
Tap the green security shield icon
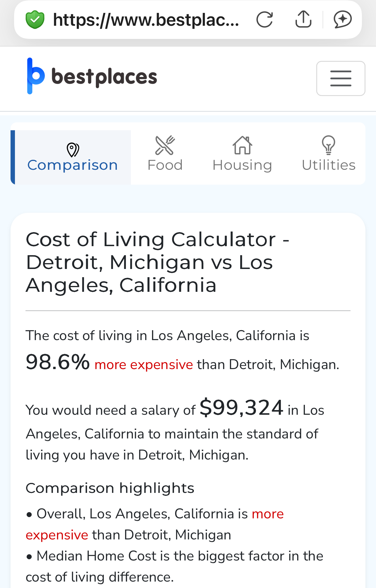click(35, 20)
